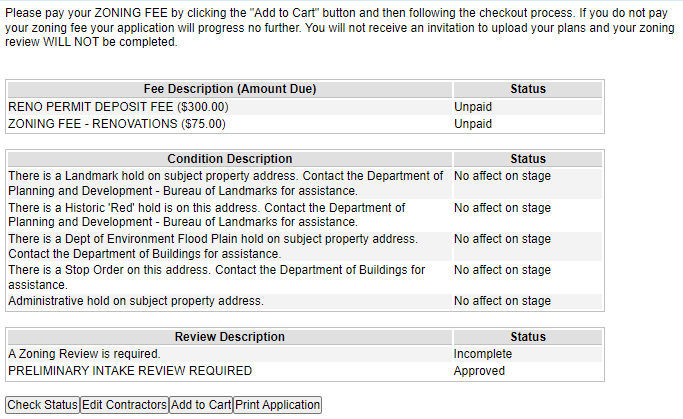
Task: Click Unpaid status for the Reno deposit
Action: pos(473,106)
